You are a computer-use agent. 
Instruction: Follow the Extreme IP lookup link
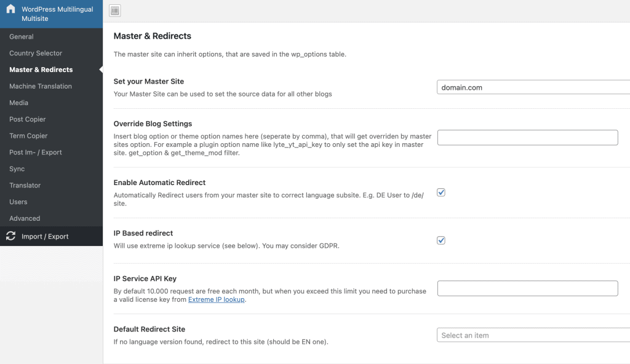(216, 299)
